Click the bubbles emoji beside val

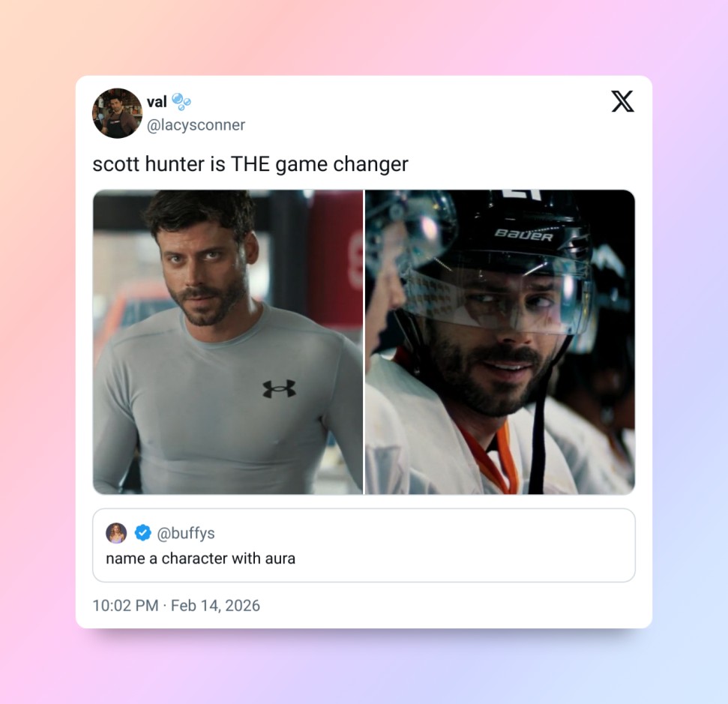pyautogui.click(x=181, y=101)
